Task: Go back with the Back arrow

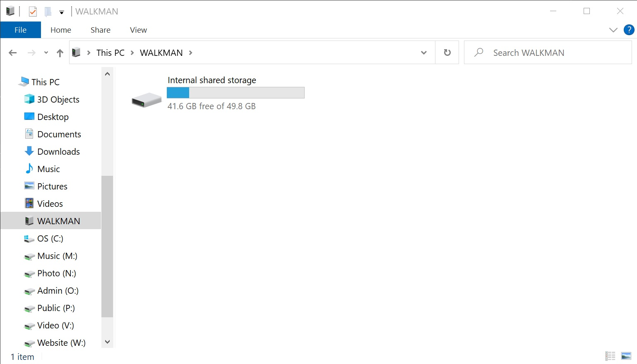Action: (13, 53)
